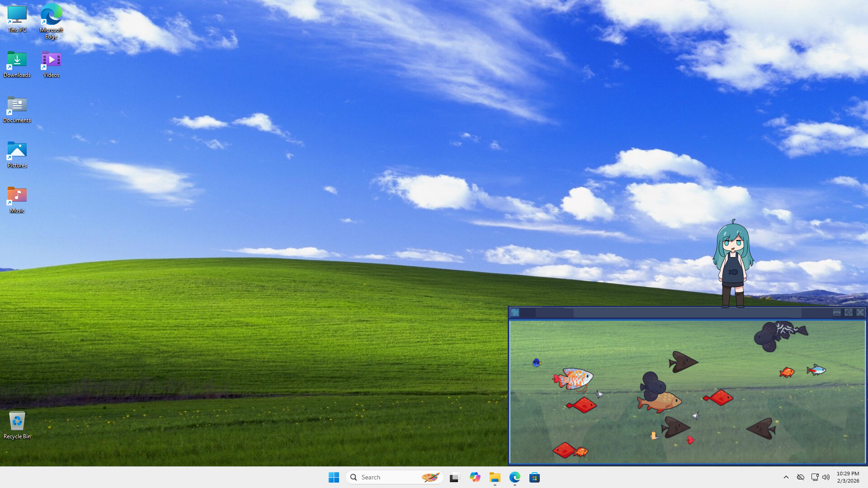This screenshot has width=868, height=488.
Task: Click the taskbar Search box
Action: click(x=389, y=477)
